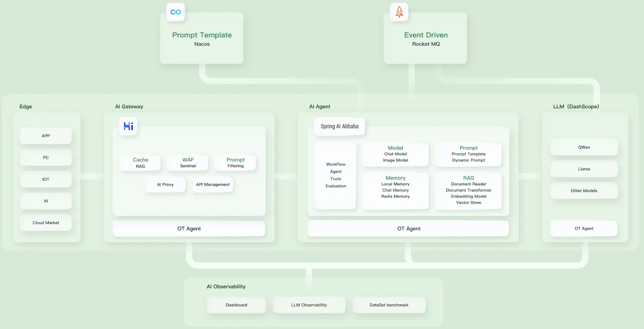Click the Embedding Model text in RAG
Screen dimensions: 644x329
click(x=469, y=196)
